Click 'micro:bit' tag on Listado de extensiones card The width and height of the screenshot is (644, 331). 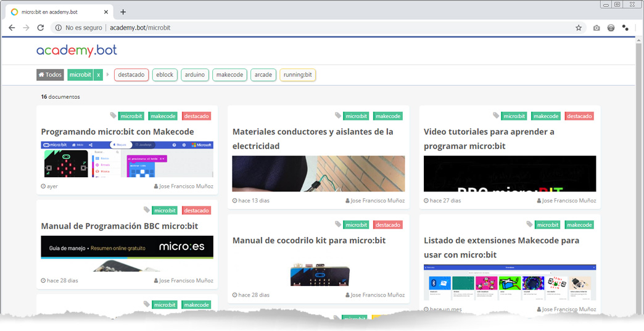tap(548, 225)
